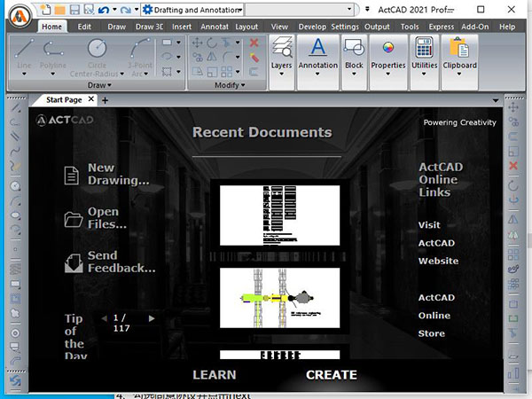Select the 3-Point Arc tool

point(140,57)
